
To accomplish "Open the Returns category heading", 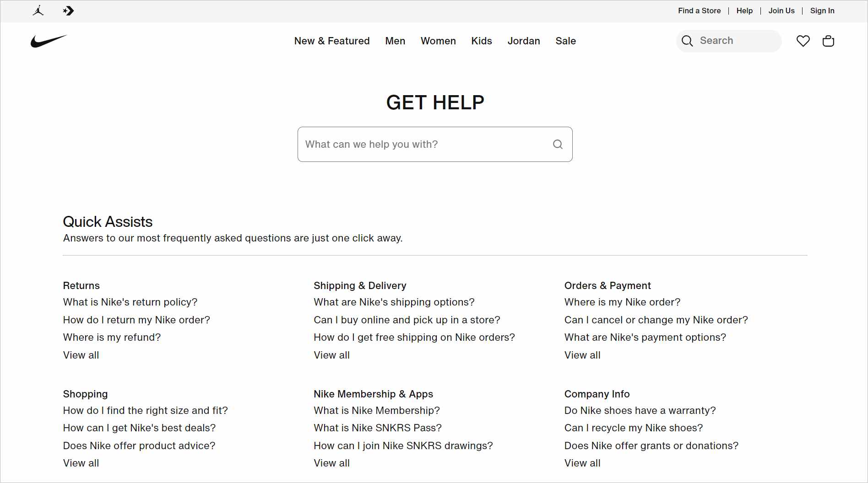I will pos(81,286).
